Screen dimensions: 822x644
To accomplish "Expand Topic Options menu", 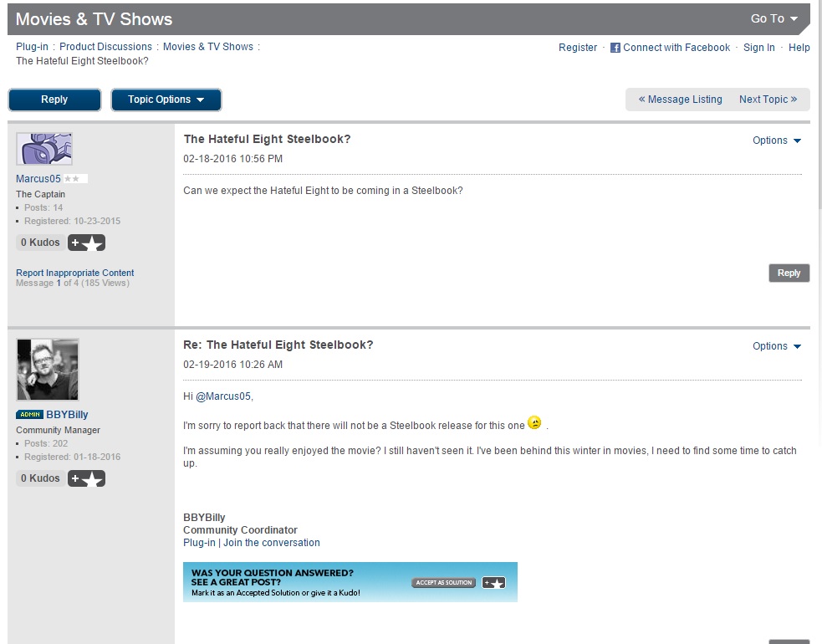I will tap(166, 100).
